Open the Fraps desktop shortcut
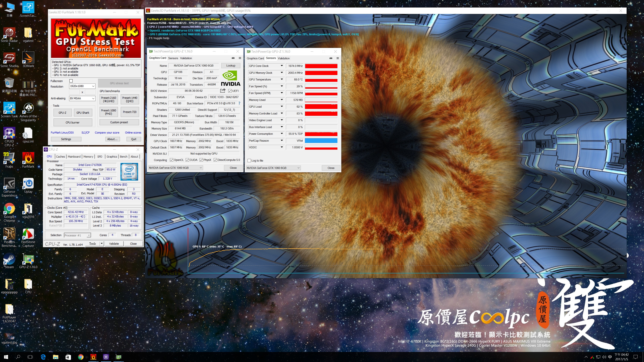 (9, 160)
